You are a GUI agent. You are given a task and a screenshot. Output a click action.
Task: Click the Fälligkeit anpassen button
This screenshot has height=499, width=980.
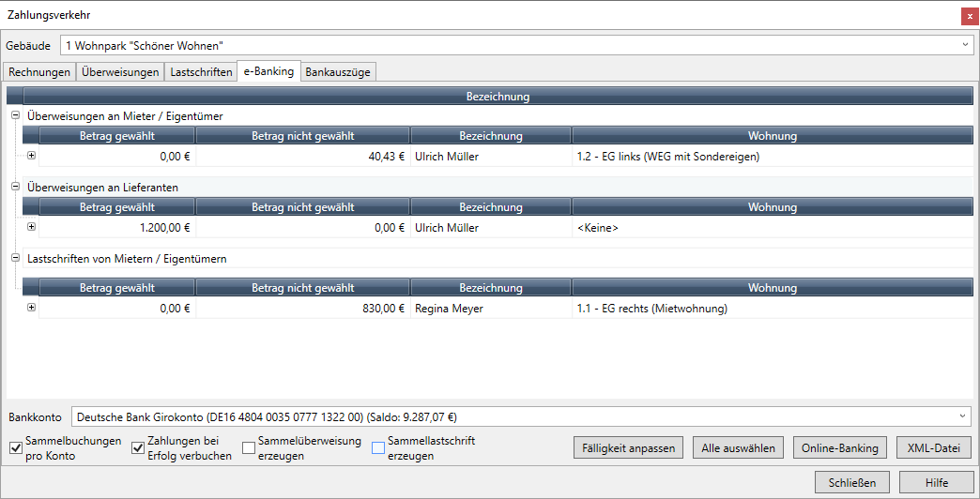[627, 448]
